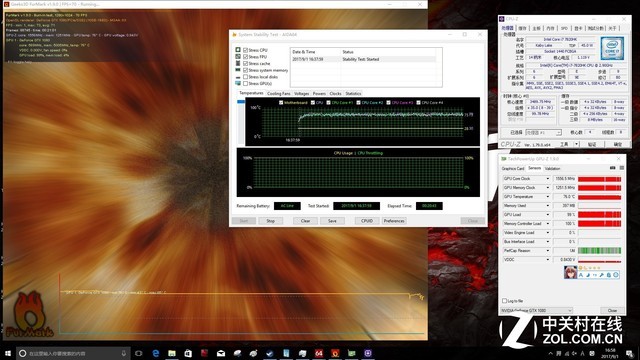Click the GPU-Z screenshot camera icon
This screenshot has width=640, height=360.
(x=612, y=168)
